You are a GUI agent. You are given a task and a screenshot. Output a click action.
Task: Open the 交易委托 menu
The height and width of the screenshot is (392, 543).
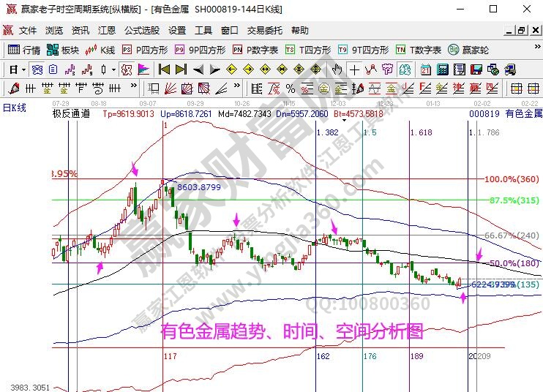(x=264, y=31)
